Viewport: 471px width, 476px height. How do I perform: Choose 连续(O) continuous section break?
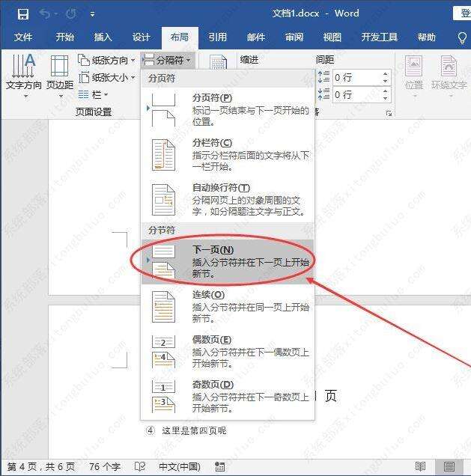click(x=228, y=307)
